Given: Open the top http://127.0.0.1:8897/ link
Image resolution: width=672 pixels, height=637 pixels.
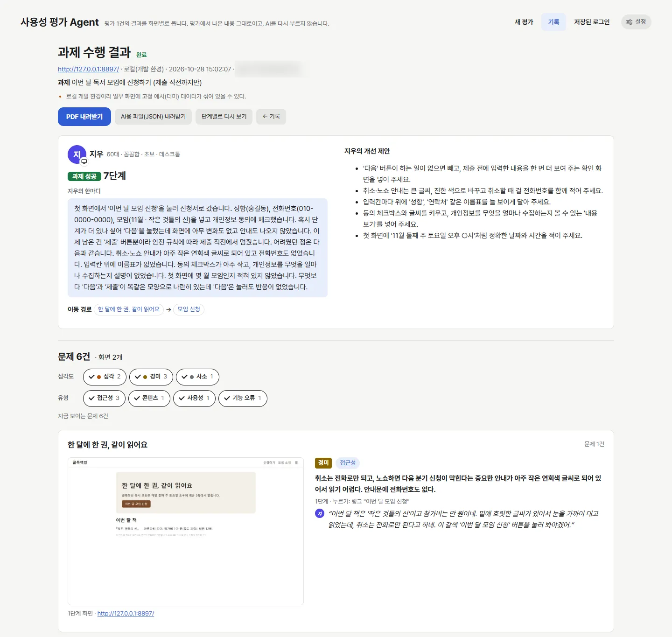Looking at the screenshot, I should coord(88,69).
